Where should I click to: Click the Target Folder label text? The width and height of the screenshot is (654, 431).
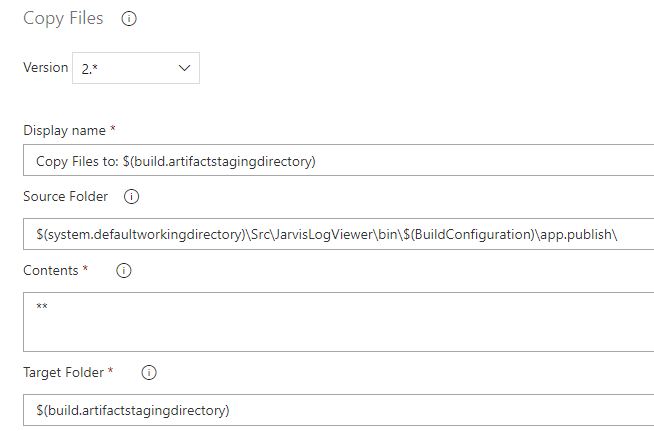pyautogui.click(x=63, y=373)
